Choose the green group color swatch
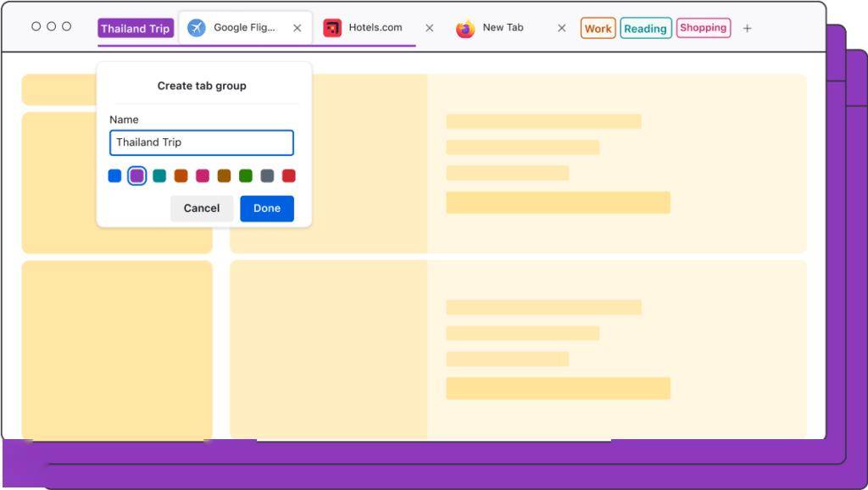Image resolution: width=868 pixels, height=490 pixels. tap(246, 176)
